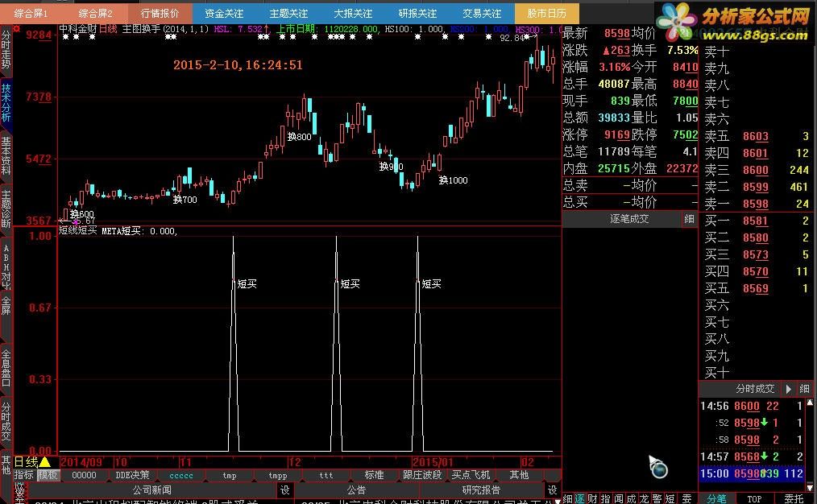The height and width of the screenshot is (504, 817).
Task: Open settings 设 next to 研究报告
Action: pos(552,490)
